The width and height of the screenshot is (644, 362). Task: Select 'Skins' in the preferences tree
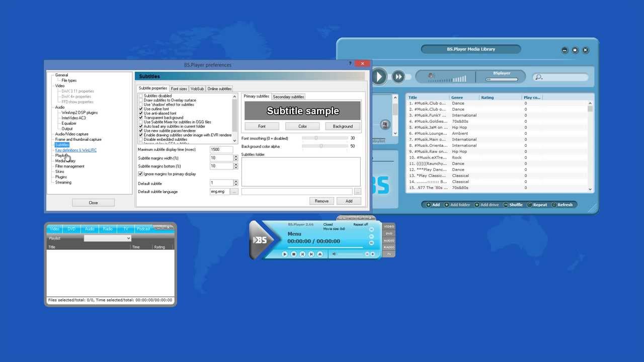[60, 171]
